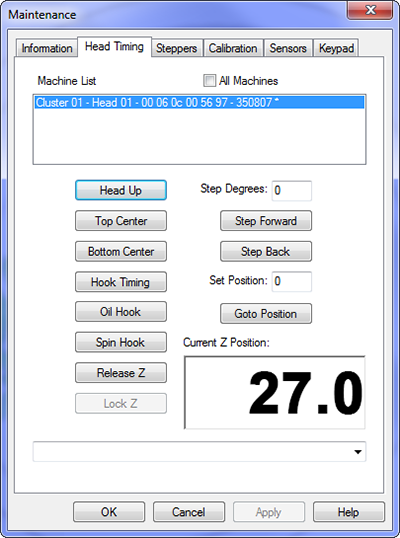Switch to the Information tab
This screenshot has height=538, width=400.
(x=47, y=48)
